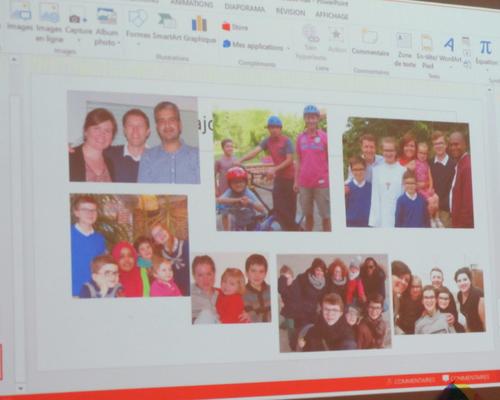This screenshot has width=500, height=400.
Task: Insert a SmartArt graphic
Action: pyautogui.click(x=168, y=27)
